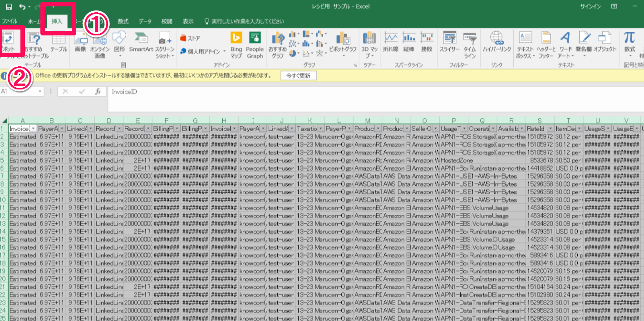Open filter dropdown on column S RateId header

550,129
